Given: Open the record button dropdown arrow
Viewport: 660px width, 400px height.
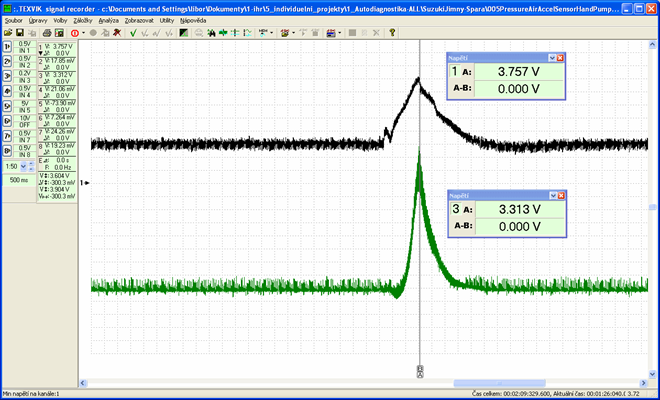Looking at the screenshot, I should click(83, 33).
